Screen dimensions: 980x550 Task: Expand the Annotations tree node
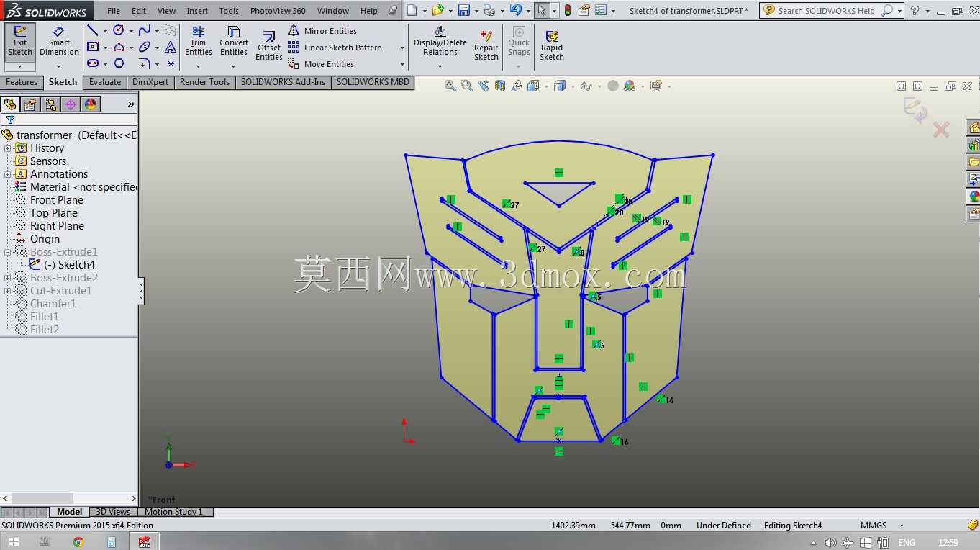(x=8, y=174)
